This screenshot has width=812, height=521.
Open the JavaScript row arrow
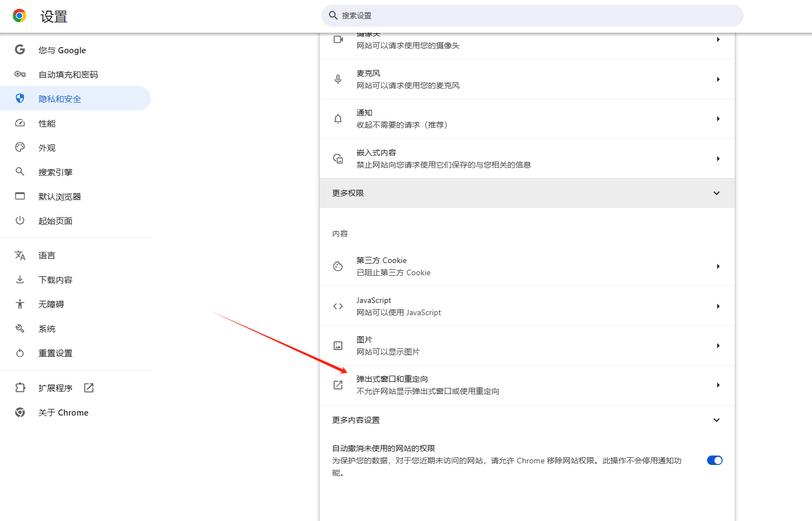pyautogui.click(x=718, y=306)
